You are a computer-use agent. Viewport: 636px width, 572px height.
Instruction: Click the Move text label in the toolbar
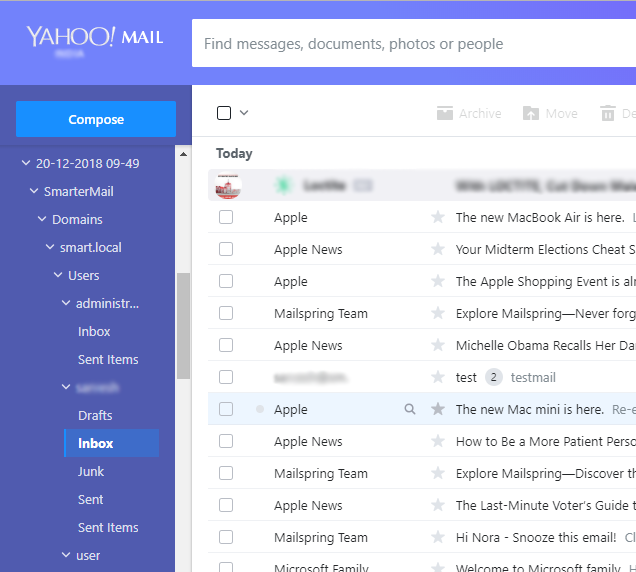(x=562, y=114)
